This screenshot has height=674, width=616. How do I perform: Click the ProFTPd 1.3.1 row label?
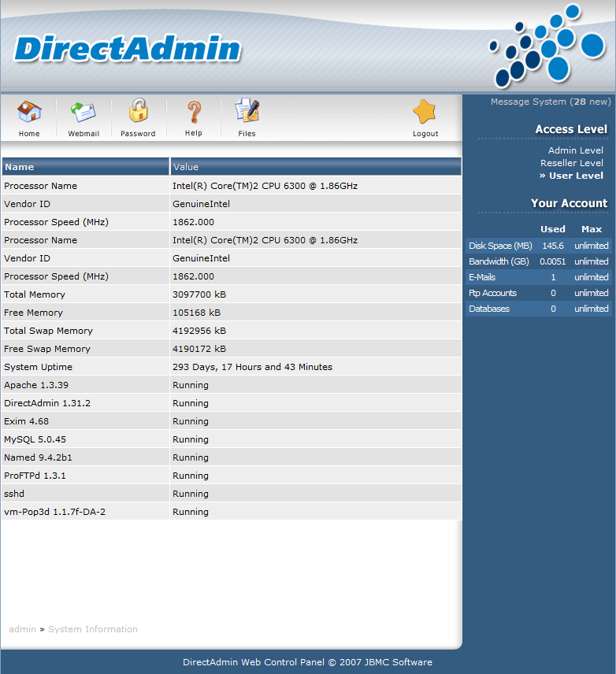pos(35,476)
